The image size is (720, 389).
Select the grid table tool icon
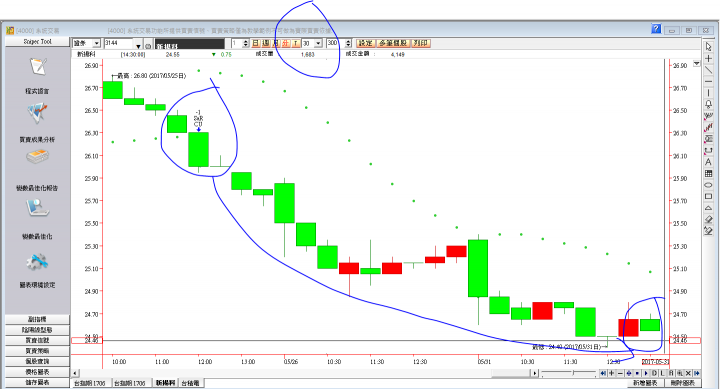709,174
